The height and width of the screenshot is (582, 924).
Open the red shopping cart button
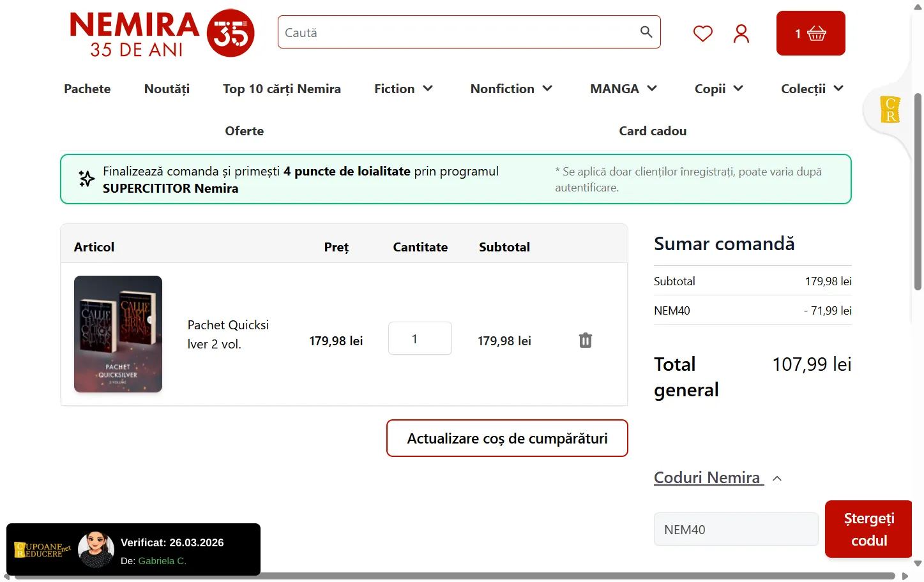click(810, 33)
